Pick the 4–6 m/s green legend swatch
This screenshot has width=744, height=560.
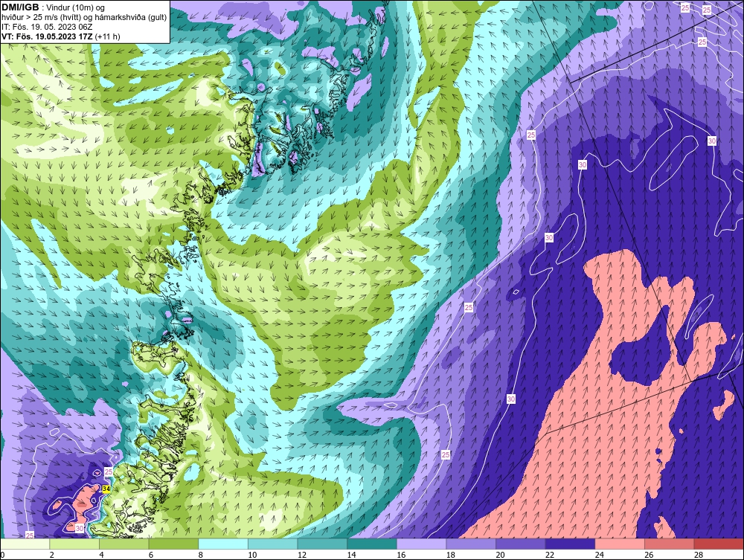tap(124, 544)
